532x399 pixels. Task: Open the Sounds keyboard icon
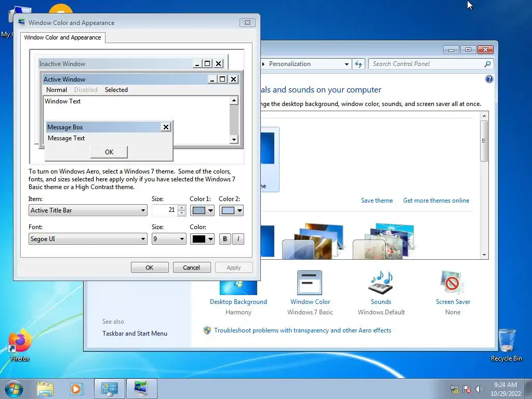pos(381,282)
